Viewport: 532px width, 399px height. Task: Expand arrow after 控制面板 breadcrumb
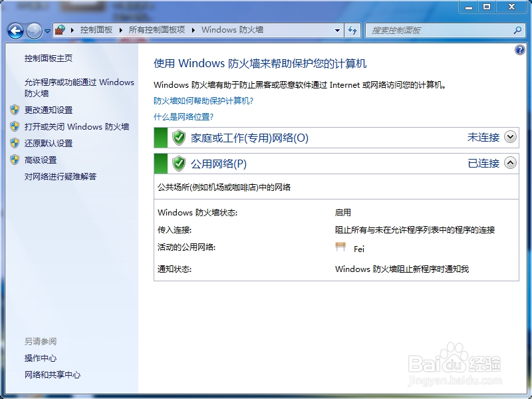(x=121, y=30)
